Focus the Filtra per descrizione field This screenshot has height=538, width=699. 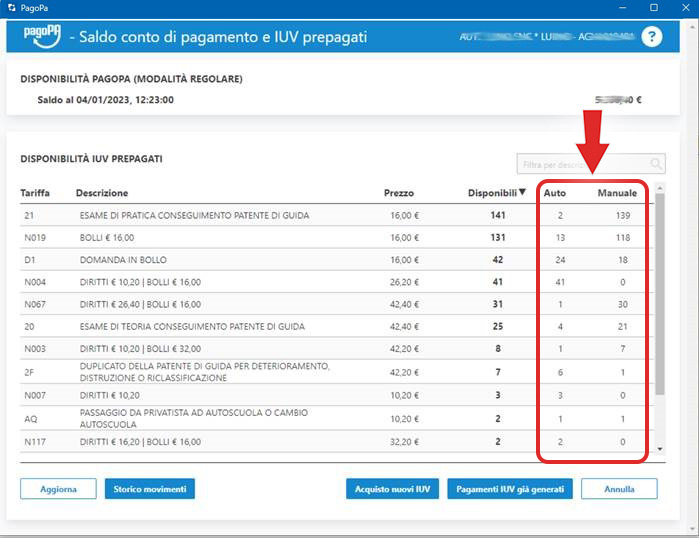pos(580,164)
